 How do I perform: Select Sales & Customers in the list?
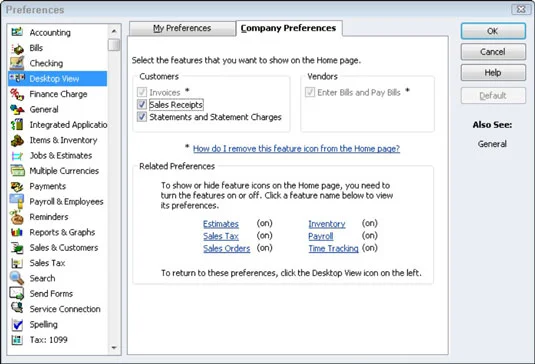coord(64,248)
